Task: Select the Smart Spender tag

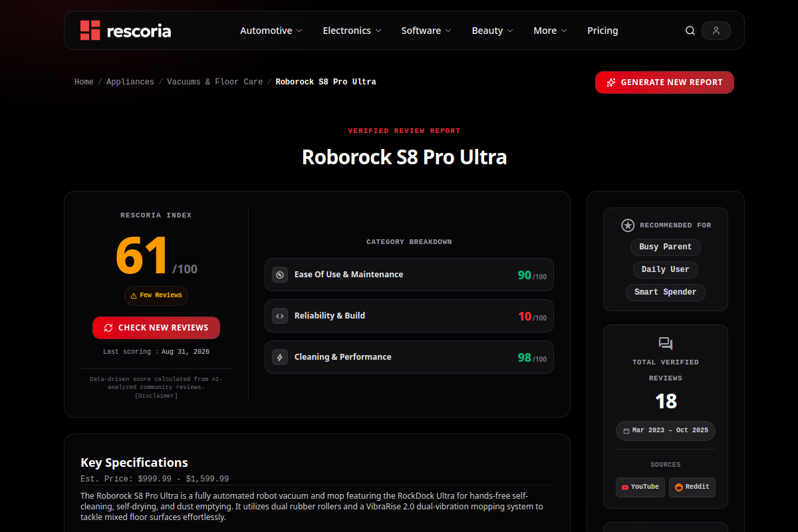Action: click(666, 293)
